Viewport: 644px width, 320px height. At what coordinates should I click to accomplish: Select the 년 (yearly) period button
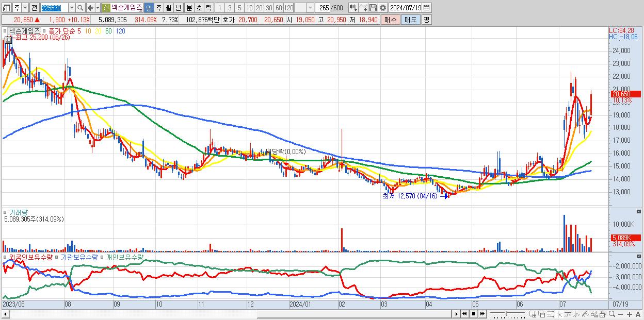point(178,8)
